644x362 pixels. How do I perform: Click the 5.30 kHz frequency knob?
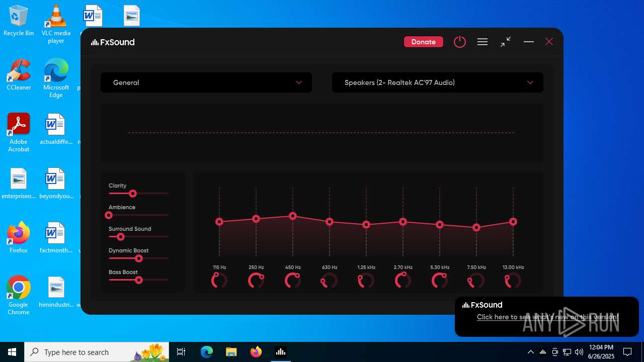(440, 280)
